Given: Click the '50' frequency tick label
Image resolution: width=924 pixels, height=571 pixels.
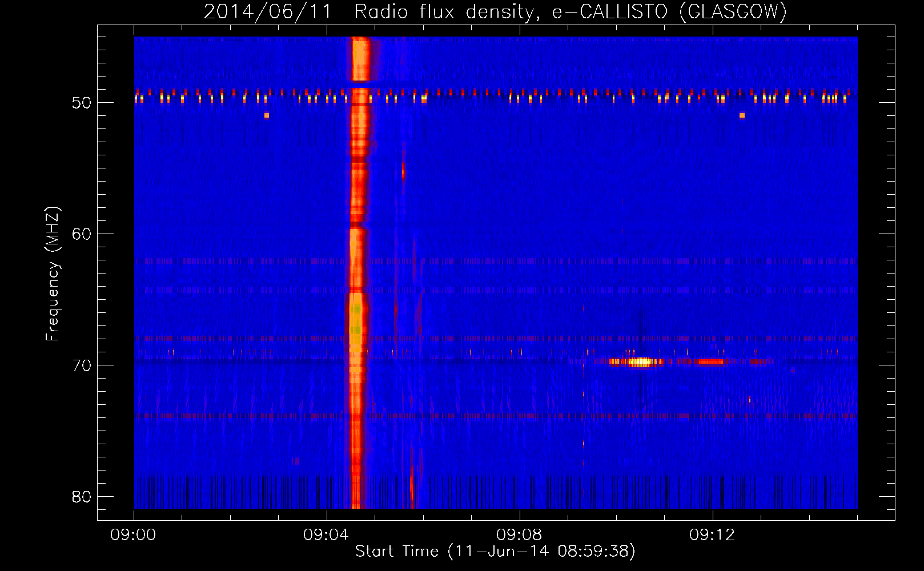Looking at the screenshot, I should tap(82, 103).
